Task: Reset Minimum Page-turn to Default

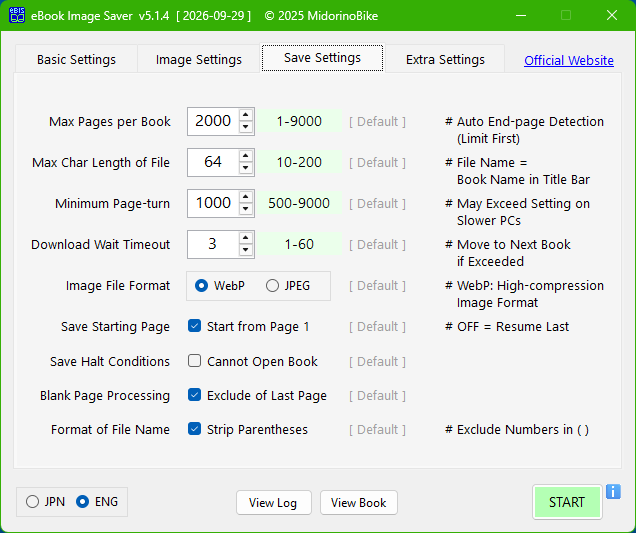Action: [x=377, y=203]
